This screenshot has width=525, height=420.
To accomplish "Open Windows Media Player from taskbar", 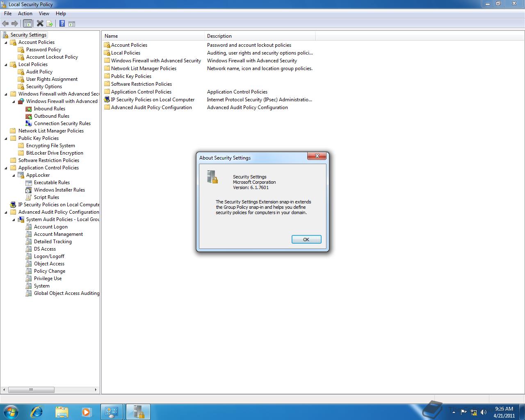I will [86, 412].
